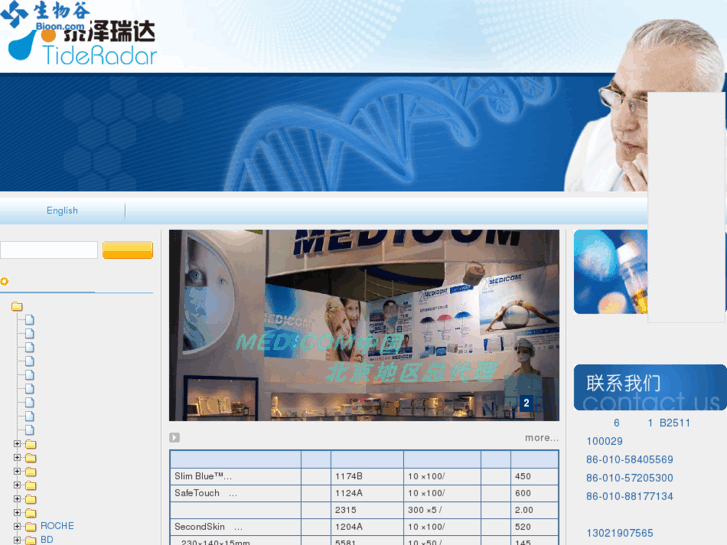Image resolution: width=727 pixels, height=545 pixels.
Task: Expand the ROCHE folder node
Action: tap(17, 526)
